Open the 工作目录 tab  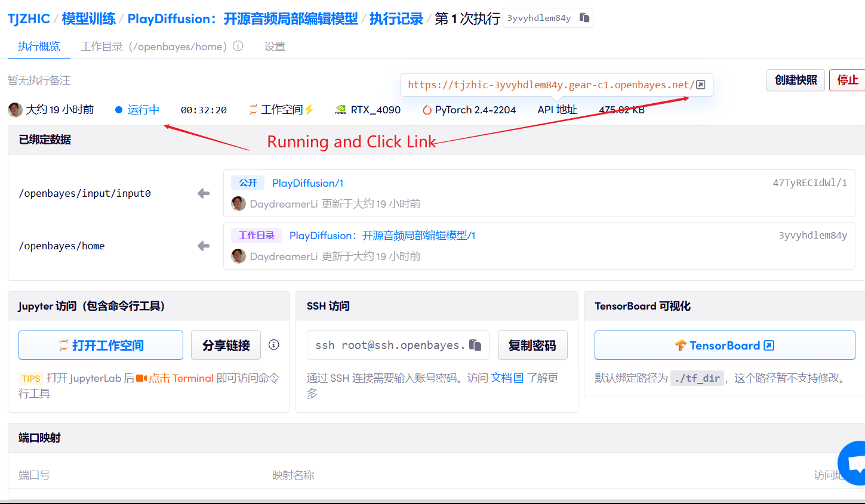click(153, 47)
